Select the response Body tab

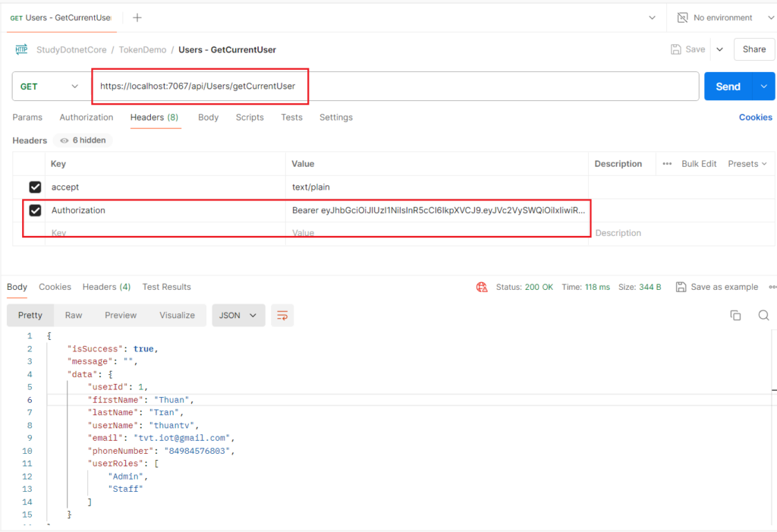[x=17, y=287]
